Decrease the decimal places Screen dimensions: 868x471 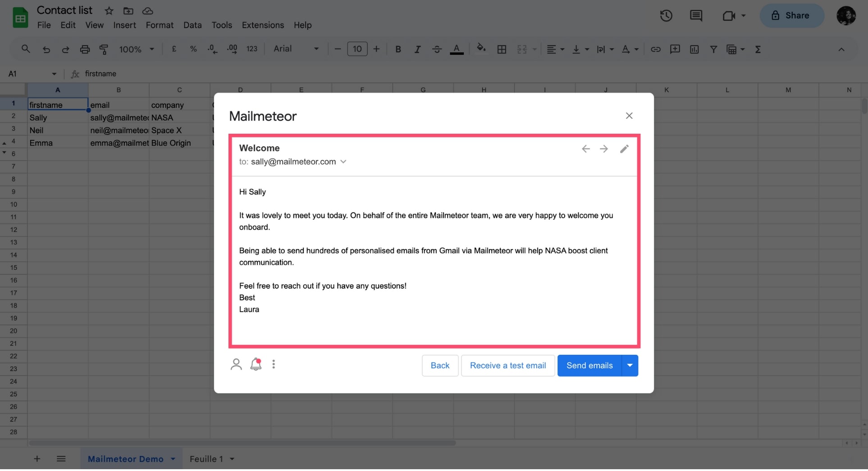click(x=212, y=49)
